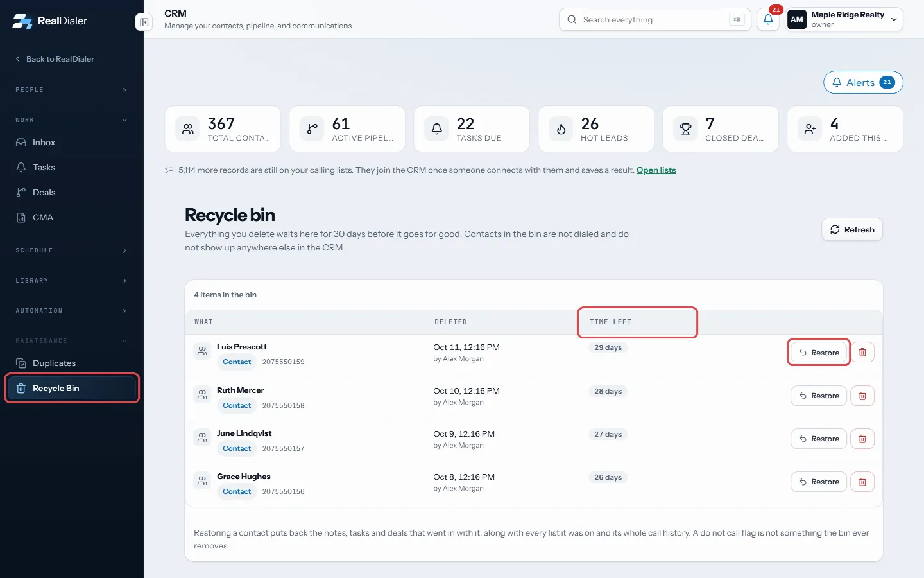The height and width of the screenshot is (578, 924).
Task: Click the 28 days badge
Action: (x=608, y=391)
